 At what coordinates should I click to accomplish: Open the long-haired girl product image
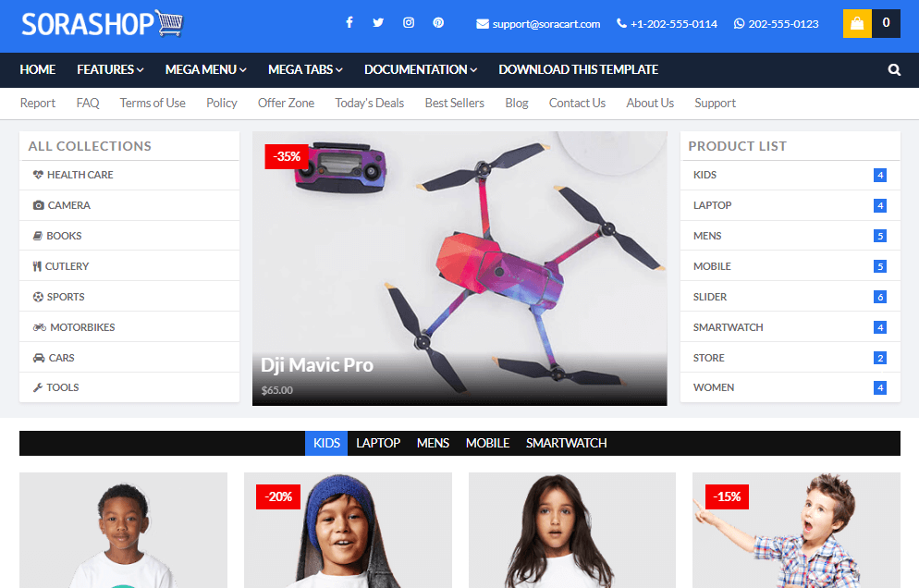pos(572,531)
